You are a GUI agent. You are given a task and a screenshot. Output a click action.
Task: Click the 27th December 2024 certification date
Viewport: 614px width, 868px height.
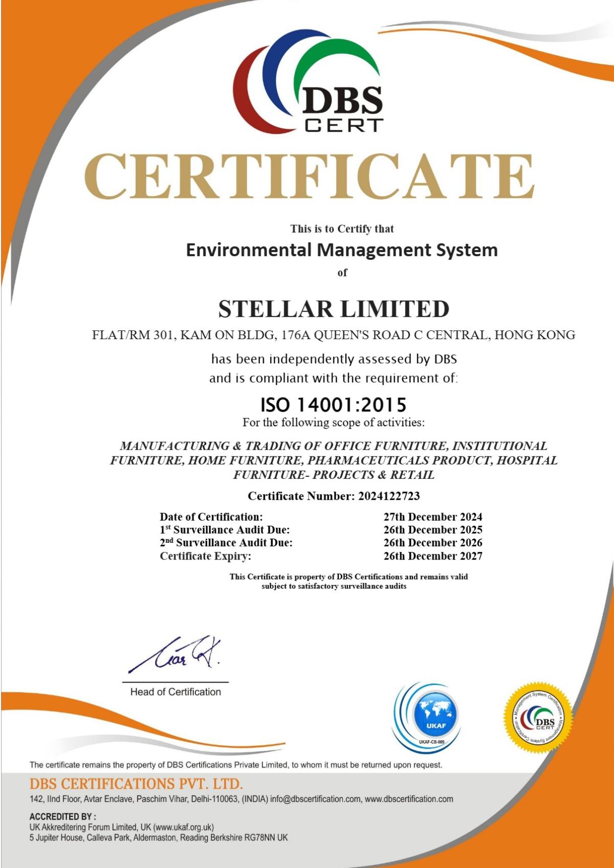(432, 517)
